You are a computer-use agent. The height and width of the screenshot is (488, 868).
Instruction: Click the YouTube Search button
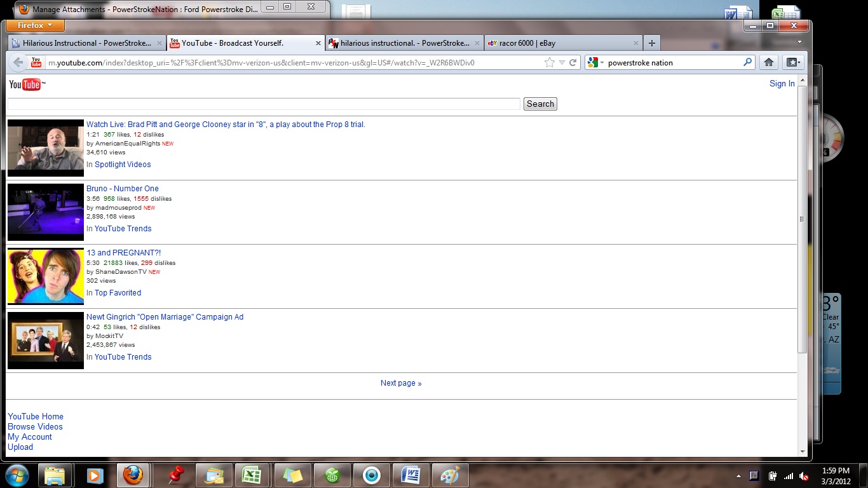coord(540,104)
